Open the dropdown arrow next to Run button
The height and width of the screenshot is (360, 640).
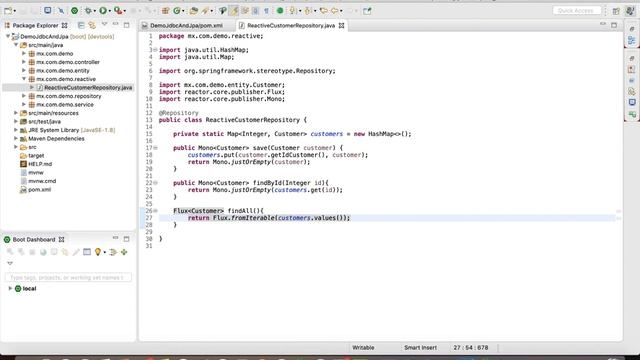pyautogui.click(x=110, y=11)
